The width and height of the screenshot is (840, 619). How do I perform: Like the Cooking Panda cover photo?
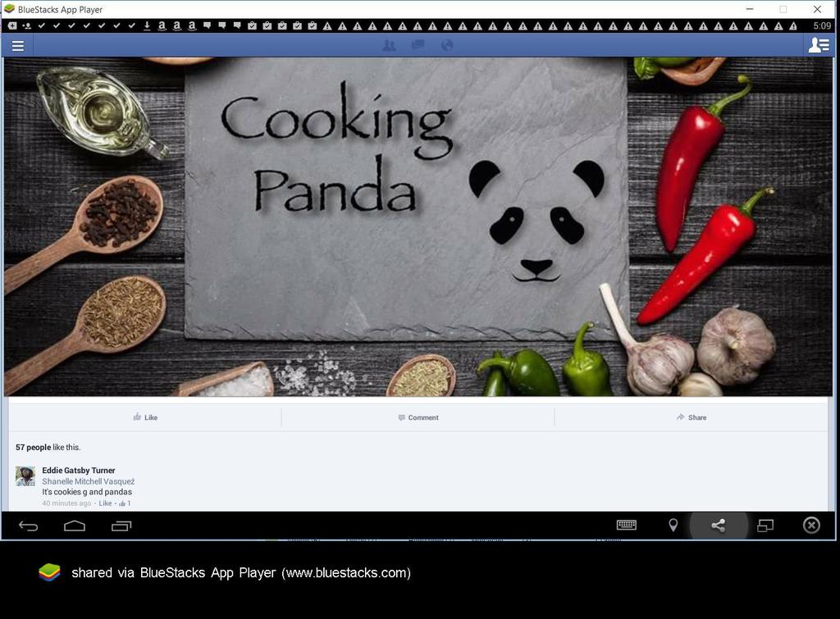point(145,417)
